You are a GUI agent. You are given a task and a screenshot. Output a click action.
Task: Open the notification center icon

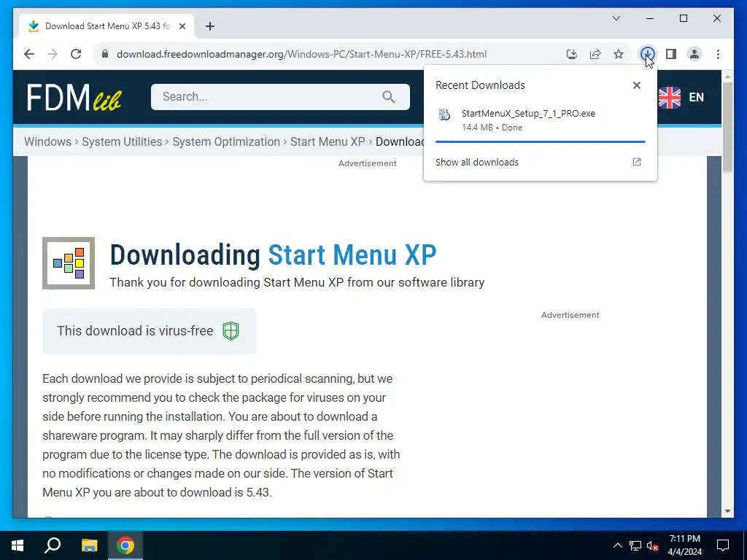pyautogui.click(x=723, y=545)
